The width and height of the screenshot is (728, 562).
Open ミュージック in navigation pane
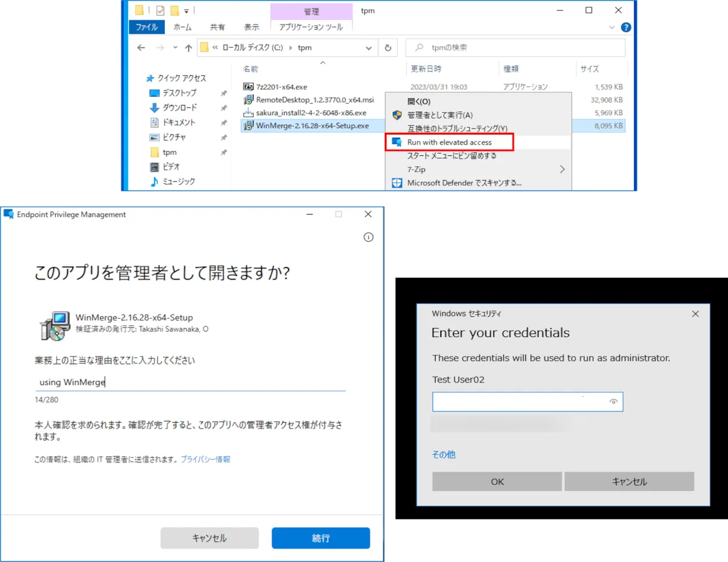click(x=178, y=181)
